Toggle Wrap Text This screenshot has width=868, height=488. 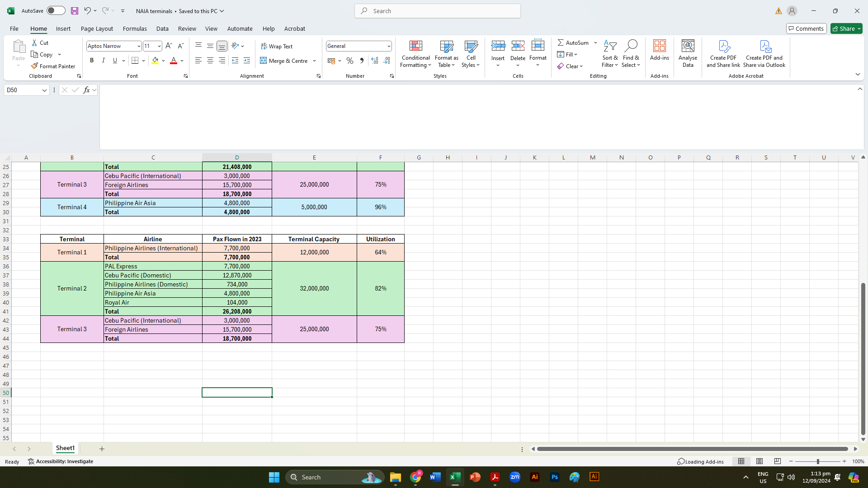click(x=277, y=46)
